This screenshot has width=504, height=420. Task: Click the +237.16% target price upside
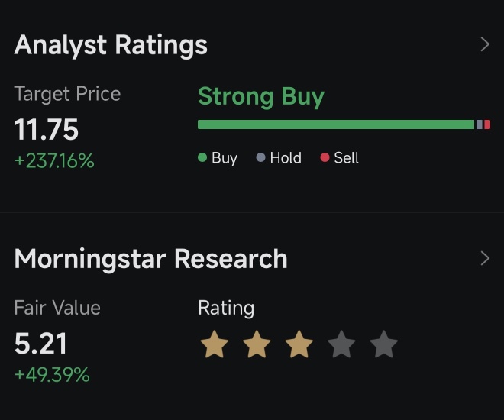point(54,161)
